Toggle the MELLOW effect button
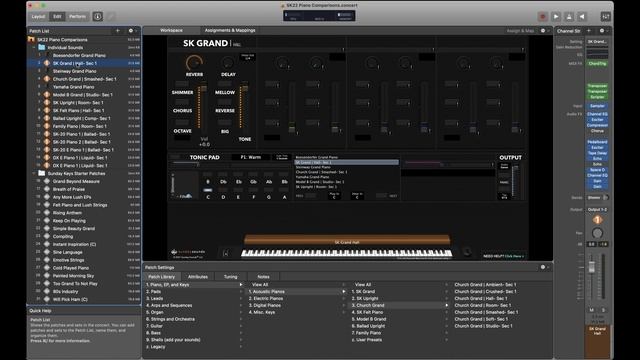Screen dimensions: 640x360 click(x=224, y=84)
